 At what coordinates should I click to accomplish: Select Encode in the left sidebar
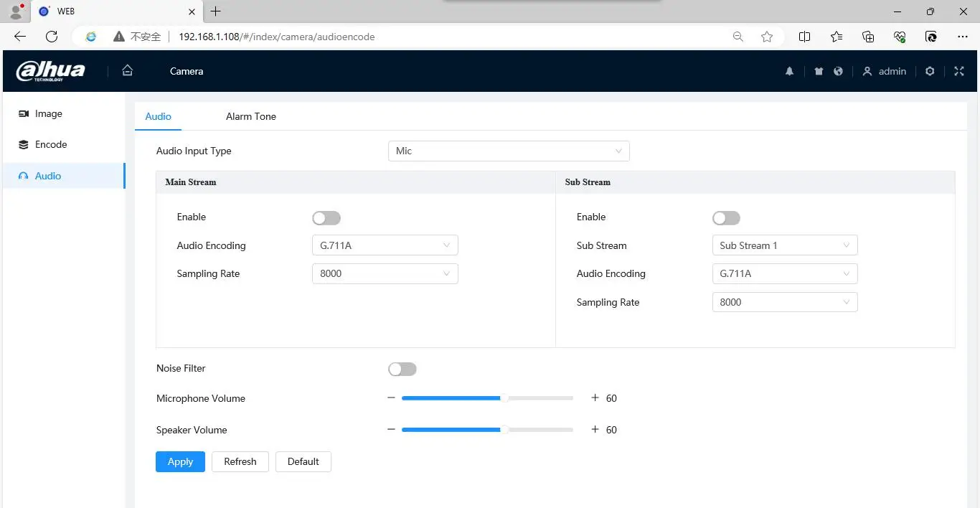(x=51, y=144)
